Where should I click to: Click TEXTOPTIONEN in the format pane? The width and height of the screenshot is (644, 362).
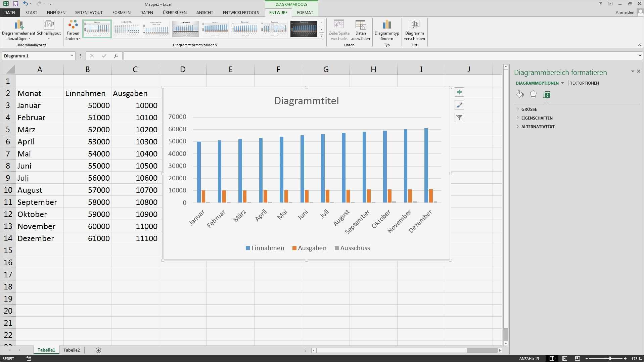(x=584, y=83)
